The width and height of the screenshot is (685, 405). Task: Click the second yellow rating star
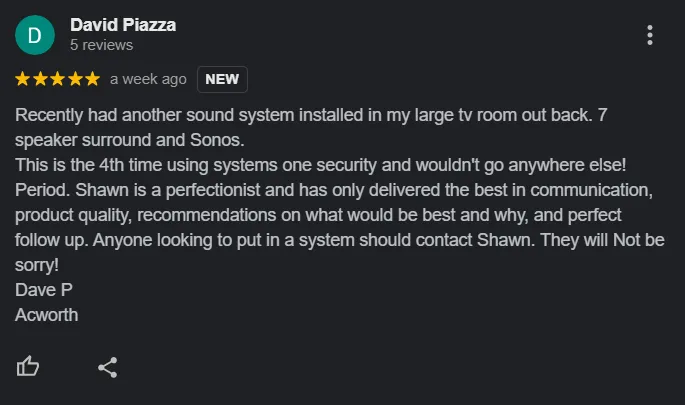41,79
